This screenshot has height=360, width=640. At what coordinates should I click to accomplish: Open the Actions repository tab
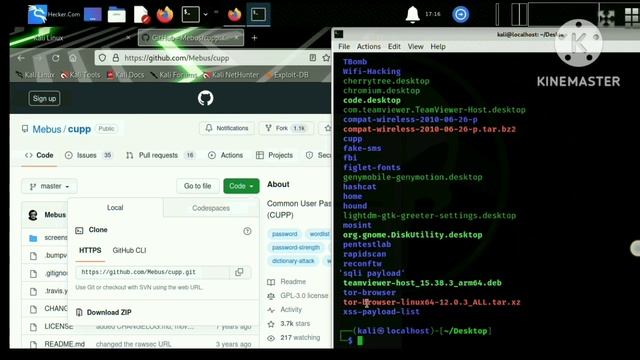pos(225,155)
